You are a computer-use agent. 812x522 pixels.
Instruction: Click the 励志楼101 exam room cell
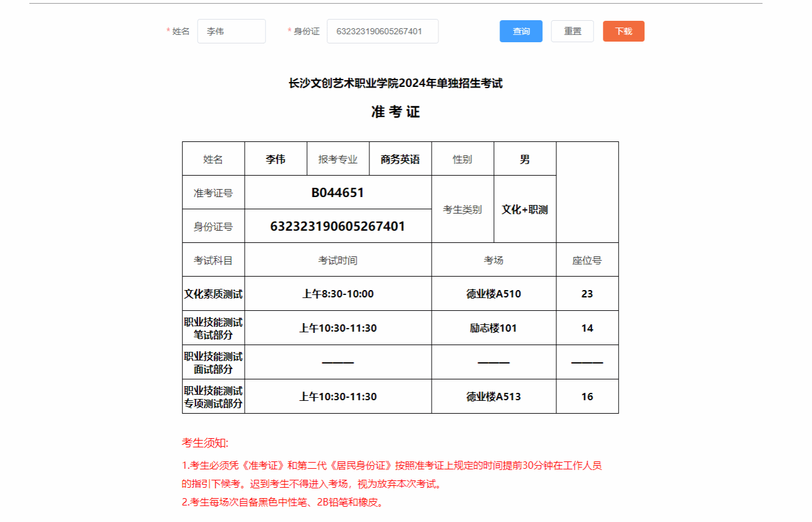[493, 328]
